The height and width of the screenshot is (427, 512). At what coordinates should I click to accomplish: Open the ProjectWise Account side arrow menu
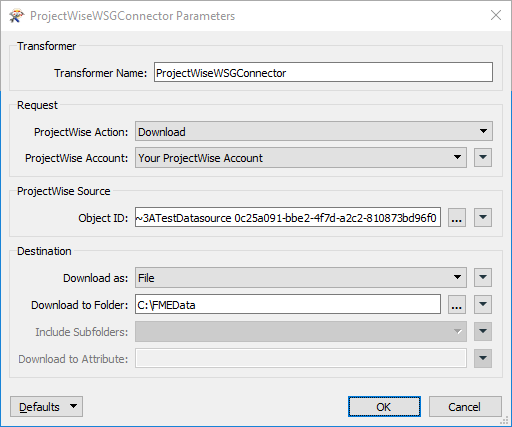click(x=483, y=157)
